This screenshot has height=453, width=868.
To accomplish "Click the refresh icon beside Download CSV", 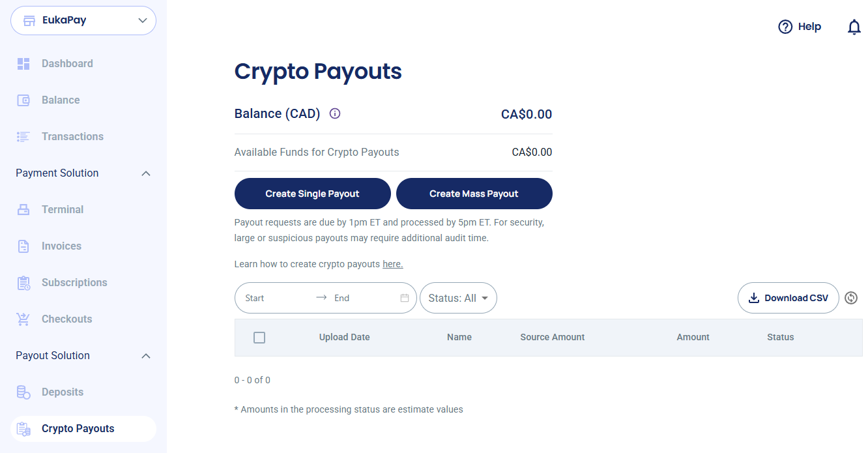I will pyautogui.click(x=851, y=298).
